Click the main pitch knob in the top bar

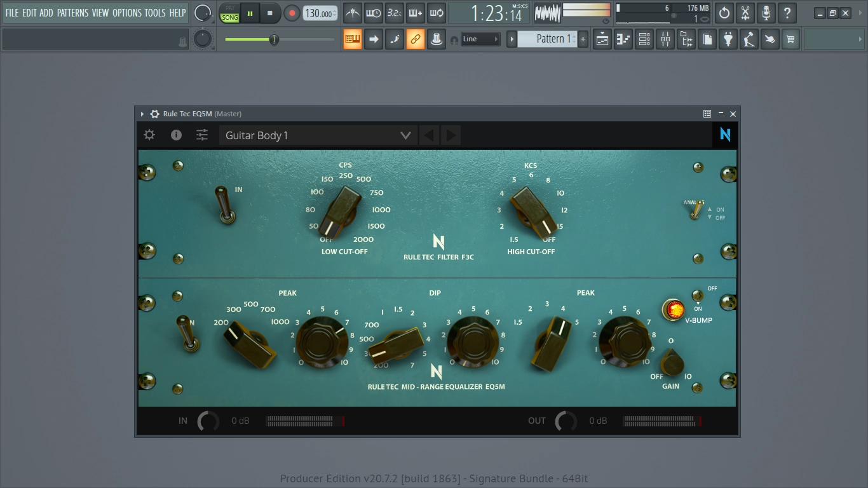[203, 39]
